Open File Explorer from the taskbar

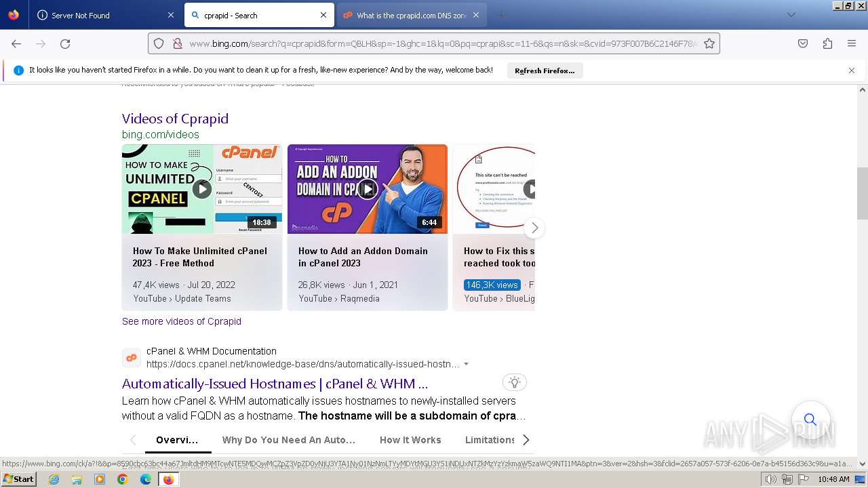coord(77,479)
